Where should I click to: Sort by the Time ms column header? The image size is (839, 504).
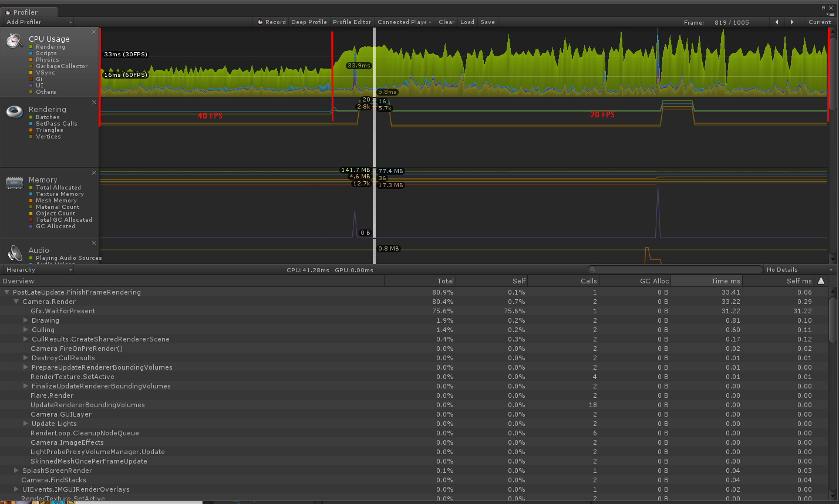pyautogui.click(x=707, y=281)
